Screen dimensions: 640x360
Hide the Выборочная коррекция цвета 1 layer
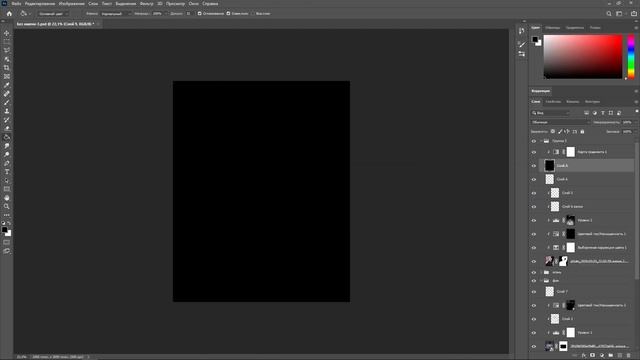pos(533,247)
